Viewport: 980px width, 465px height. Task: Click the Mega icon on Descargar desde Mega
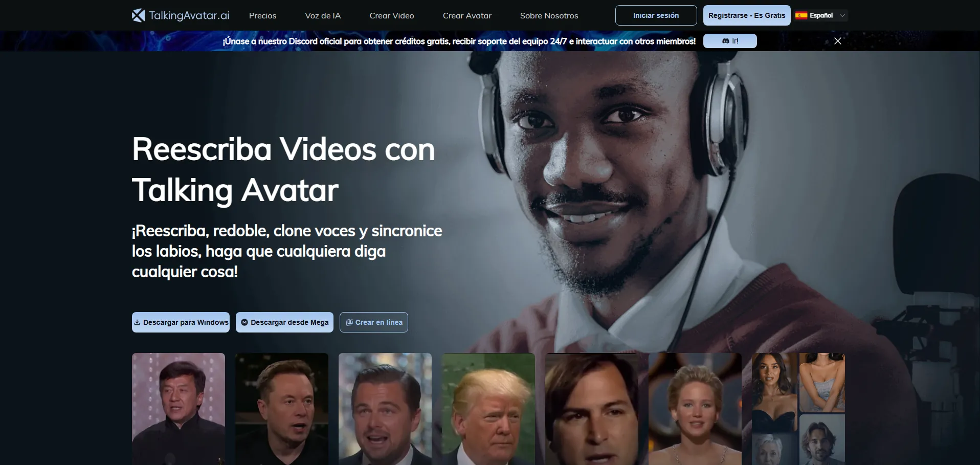244,322
